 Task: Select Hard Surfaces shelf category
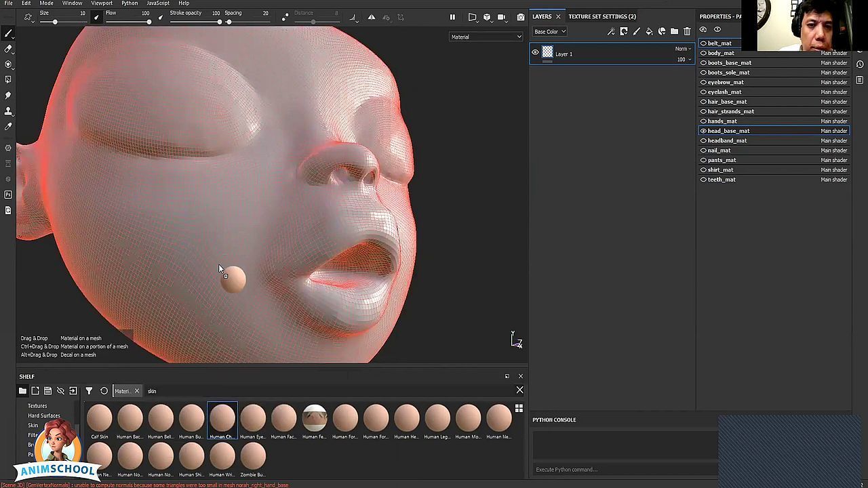(43, 415)
